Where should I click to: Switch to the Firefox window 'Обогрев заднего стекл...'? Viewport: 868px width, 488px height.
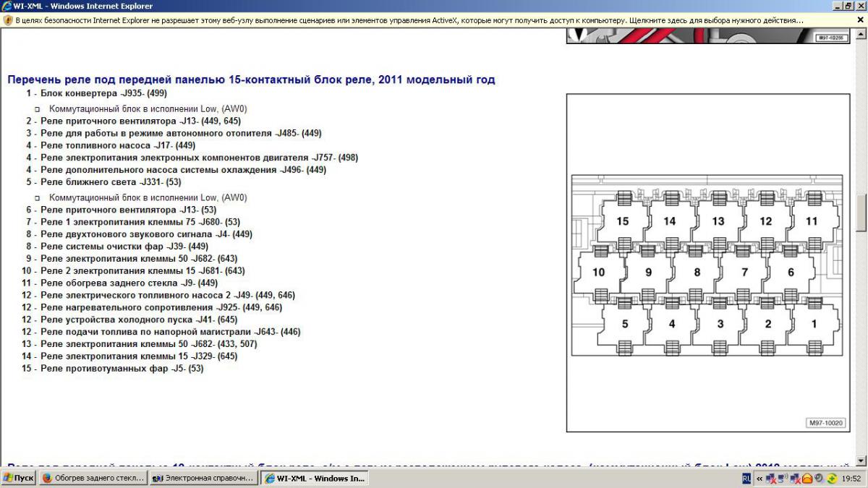click(x=93, y=478)
